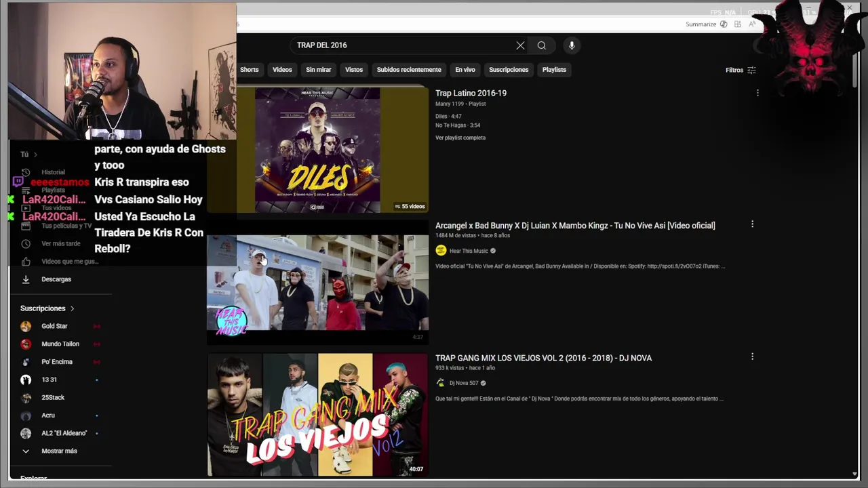This screenshot has width=868, height=488.
Task: Click the Ver más tarde sidebar label
Action: pos(61,243)
